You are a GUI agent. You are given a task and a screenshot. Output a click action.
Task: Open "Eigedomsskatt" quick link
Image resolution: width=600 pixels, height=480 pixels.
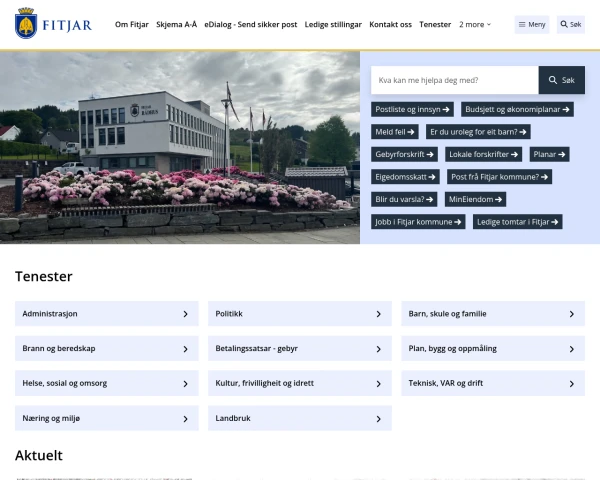coord(405,177)
